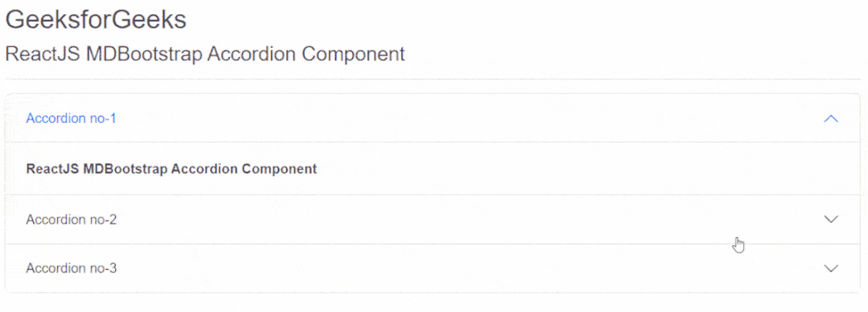The image size is (868, 312).
Task: Click the Accordion no-2 label text
Action: pos(71,220)
